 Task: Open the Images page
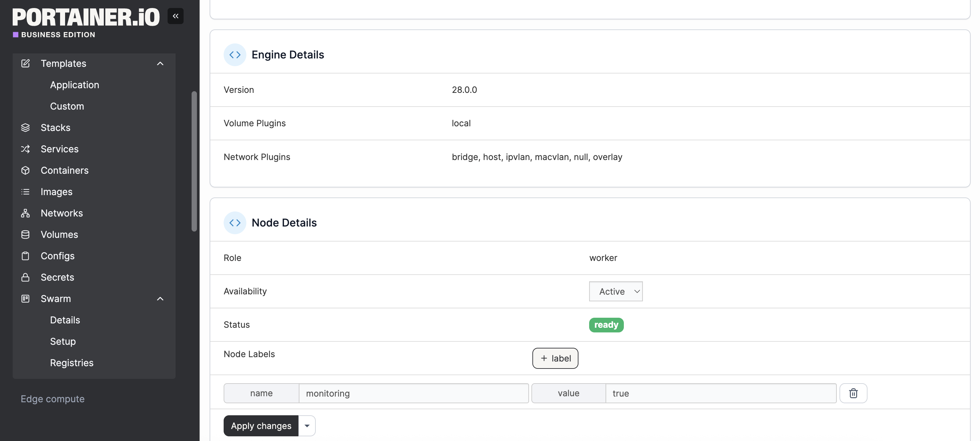tap(56, 191)
